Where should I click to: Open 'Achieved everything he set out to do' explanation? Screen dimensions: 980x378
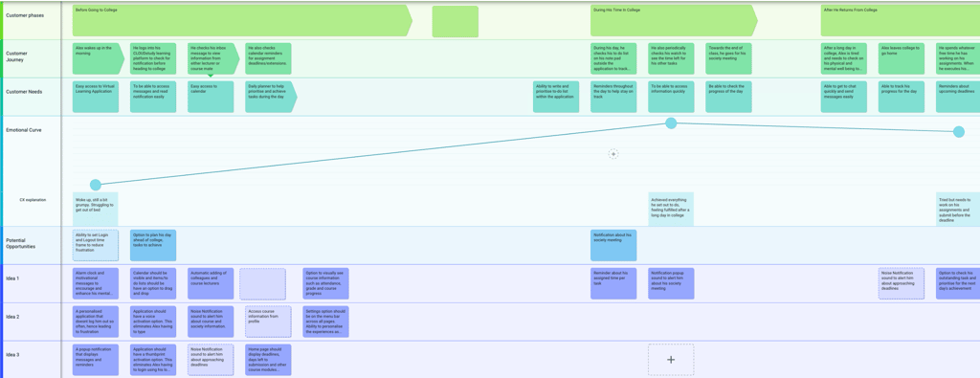pyautogui.click(x=671, y=210)
